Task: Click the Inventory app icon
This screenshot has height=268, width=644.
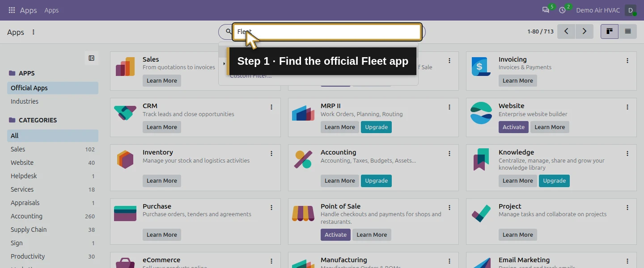Action: click(125, 159)
